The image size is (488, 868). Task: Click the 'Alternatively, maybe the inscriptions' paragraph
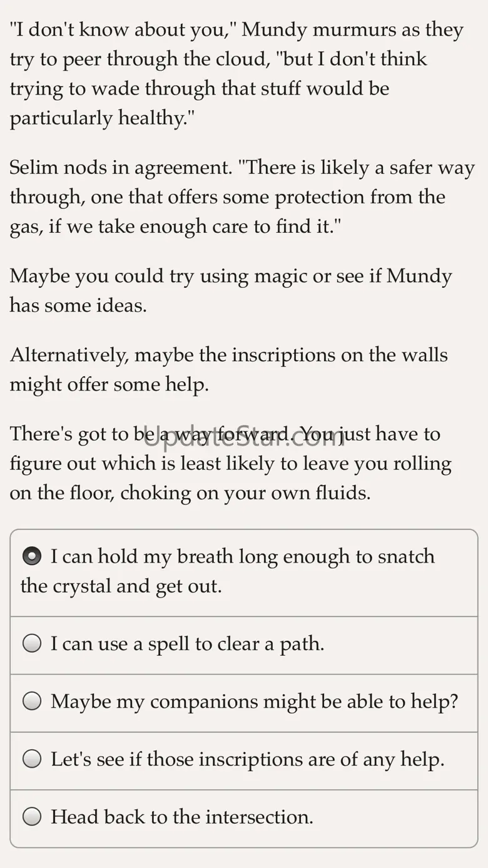[229, 369]
